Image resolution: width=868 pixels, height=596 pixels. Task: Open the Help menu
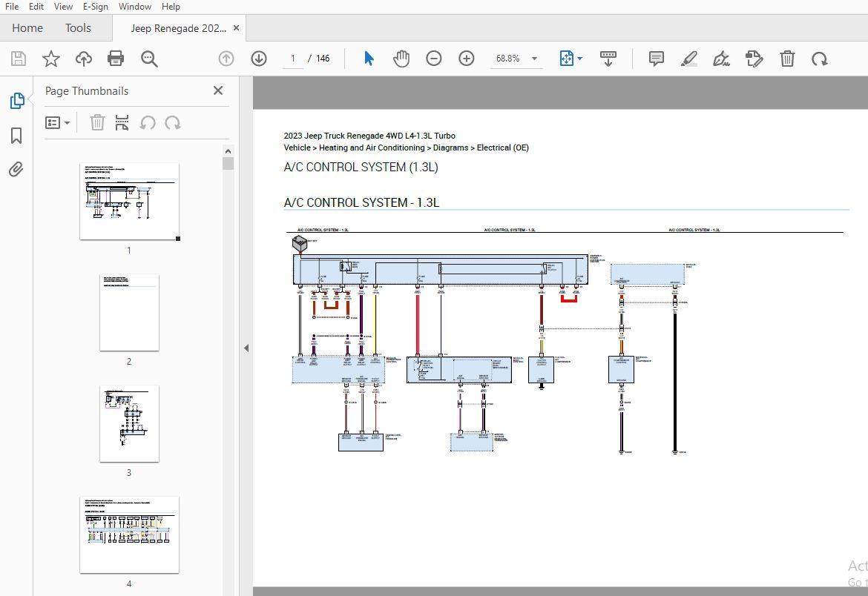coord(171,7)
